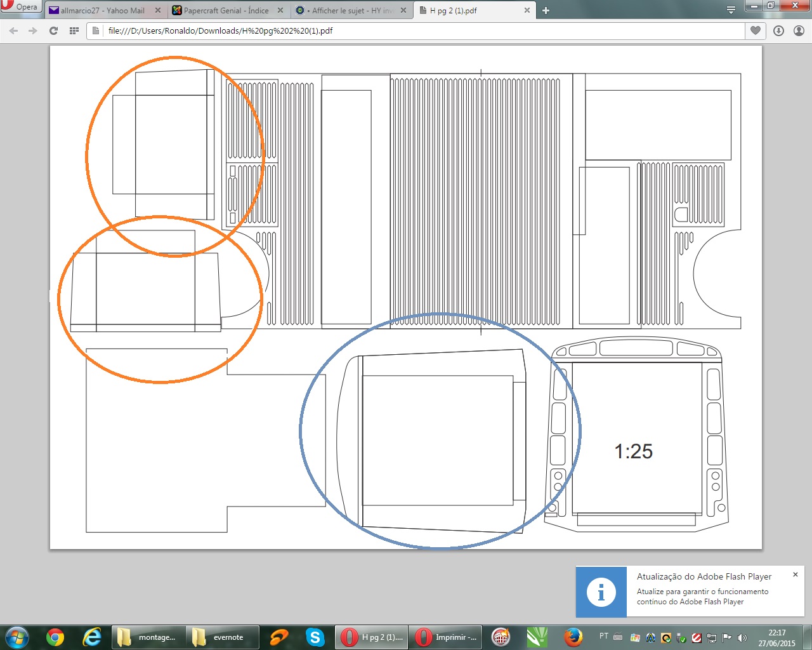
Task: Close the H pg 2 (1).pdf tab
Action: click(x=527, y=11)
